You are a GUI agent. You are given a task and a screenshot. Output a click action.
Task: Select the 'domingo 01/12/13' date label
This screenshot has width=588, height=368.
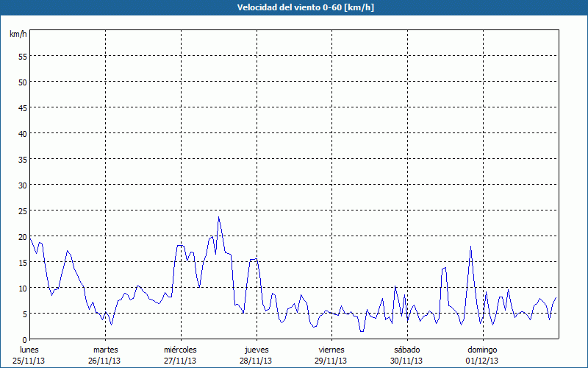coord(482,355)
